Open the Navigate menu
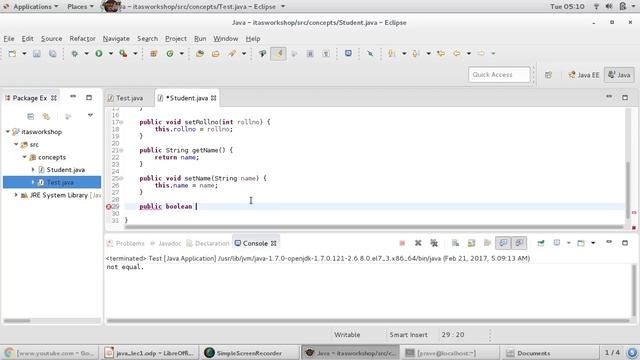640x360 pixels. 116,39
